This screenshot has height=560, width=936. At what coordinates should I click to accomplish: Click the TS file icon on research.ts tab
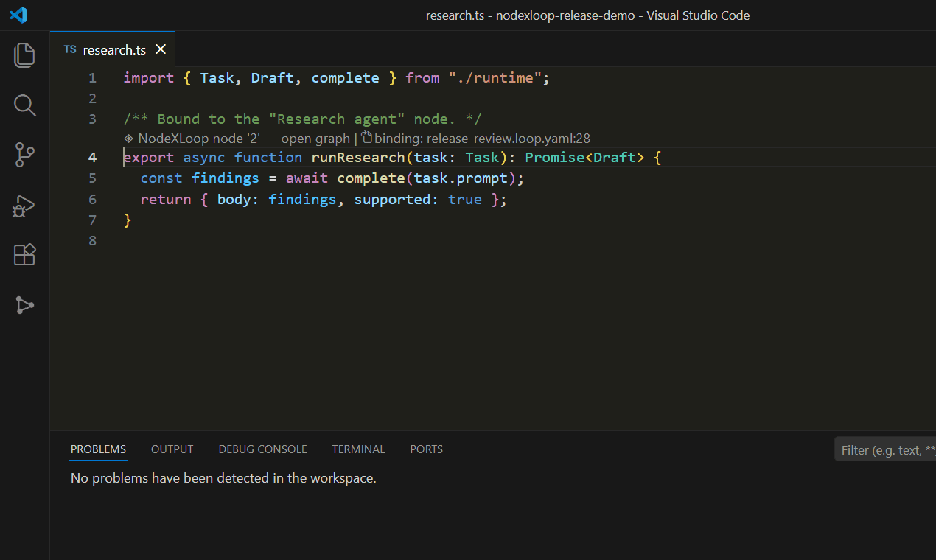[x=70, y=49]
